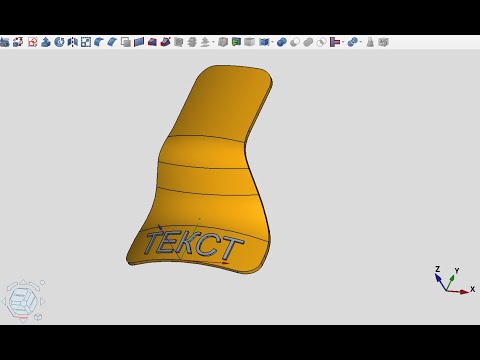Click the blue concave box tool icon
This screenshot has height=360, width=480.
pyautogui.click(x=264, y=42)
